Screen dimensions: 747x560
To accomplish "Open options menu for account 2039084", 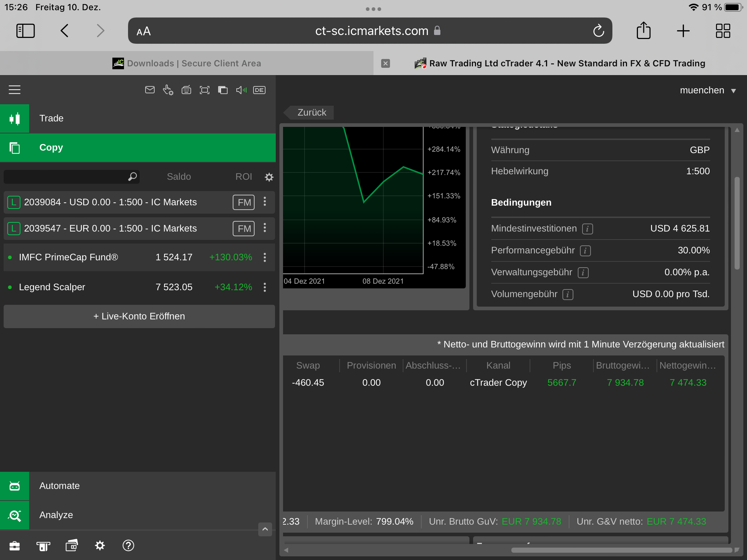I will [x=265, y=202].
